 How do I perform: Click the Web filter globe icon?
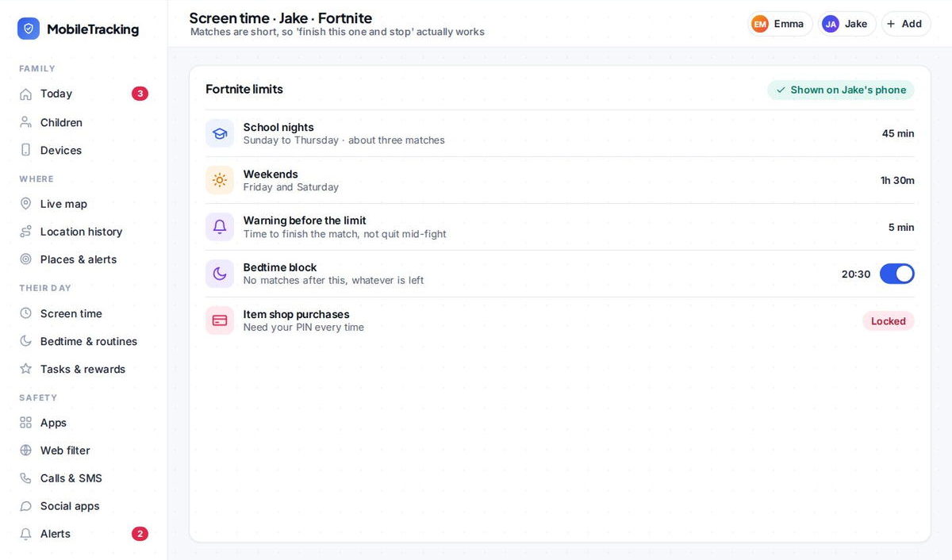click(25, 451)
